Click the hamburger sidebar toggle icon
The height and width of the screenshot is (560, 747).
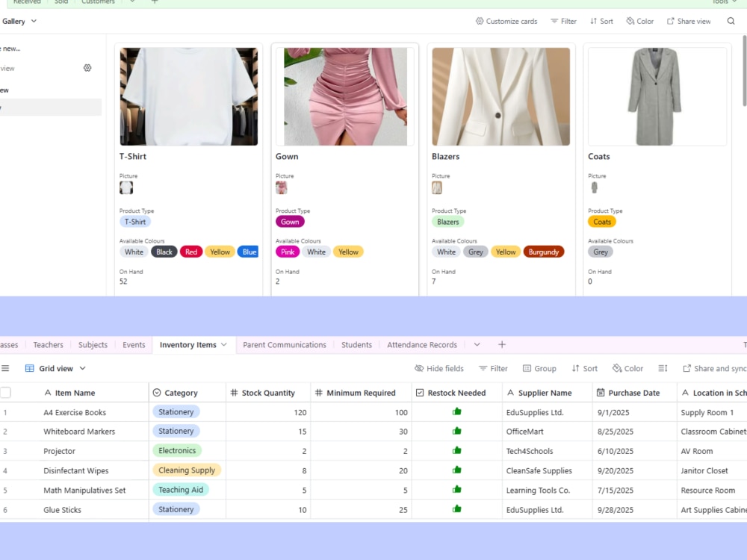click(5, 368)
